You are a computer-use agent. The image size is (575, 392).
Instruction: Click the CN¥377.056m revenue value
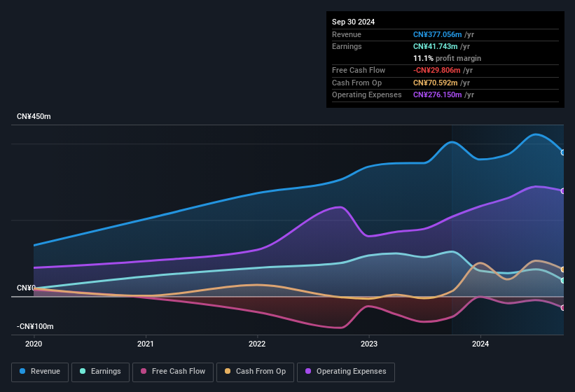(x=438, y=34)
